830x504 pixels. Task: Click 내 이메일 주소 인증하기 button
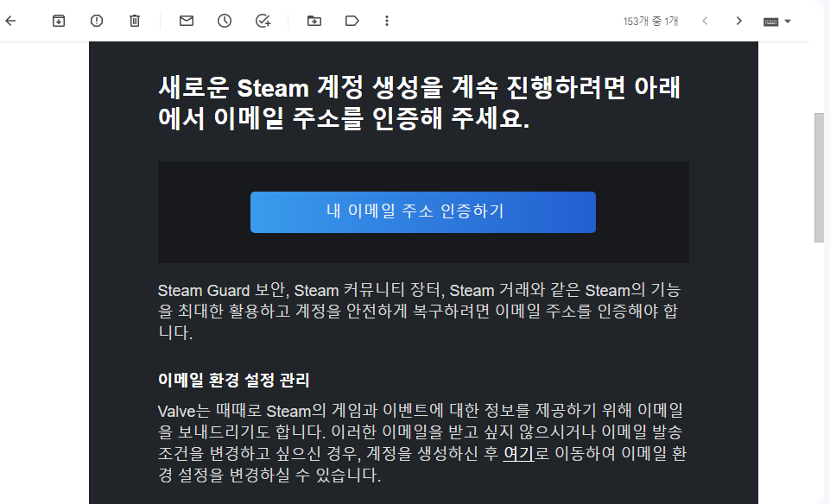click(423, 212)
